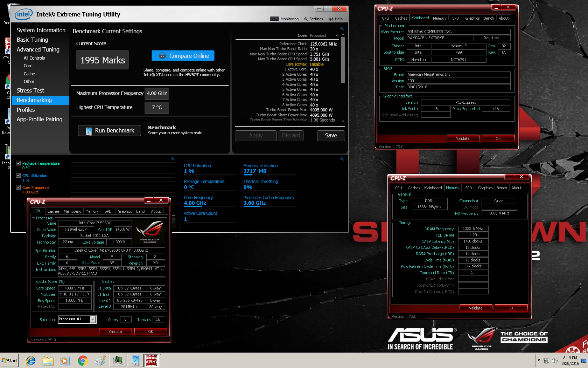
Task: Click the Processor Cache Frequency 3.60 GHz reading
Action: click(254, 203)
